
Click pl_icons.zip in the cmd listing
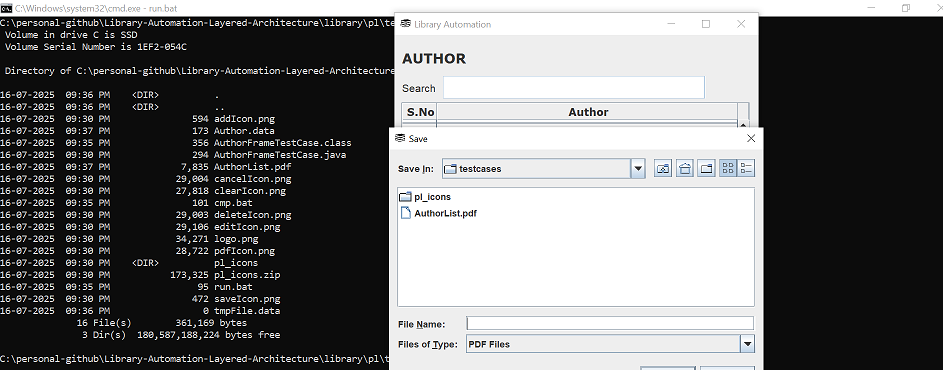(x=247, y=275)
